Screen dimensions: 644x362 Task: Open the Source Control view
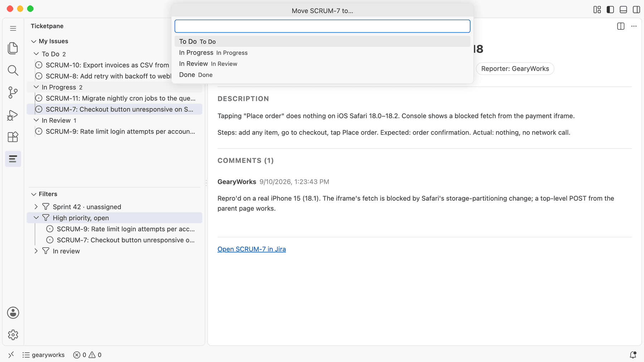[x=13, y=93]
